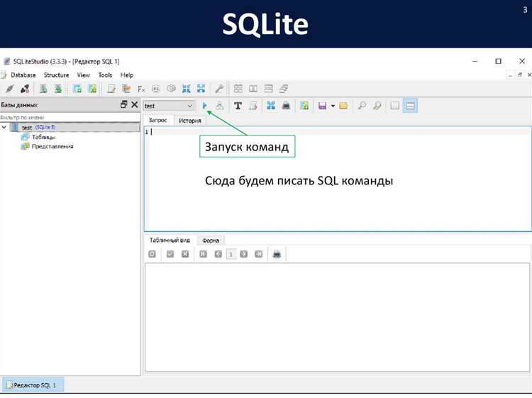Click the printer icon in results toolbar
The height and width of the screenshot is (398, 532).
[277, 254]
